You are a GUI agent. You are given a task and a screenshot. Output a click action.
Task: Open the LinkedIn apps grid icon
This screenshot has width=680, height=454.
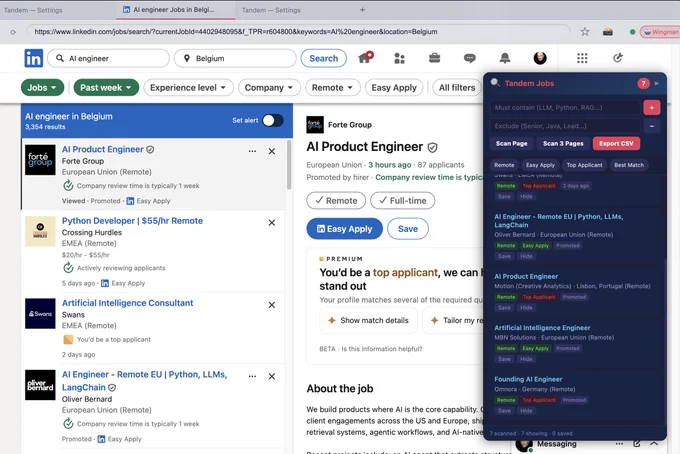(x=582, y=58)
